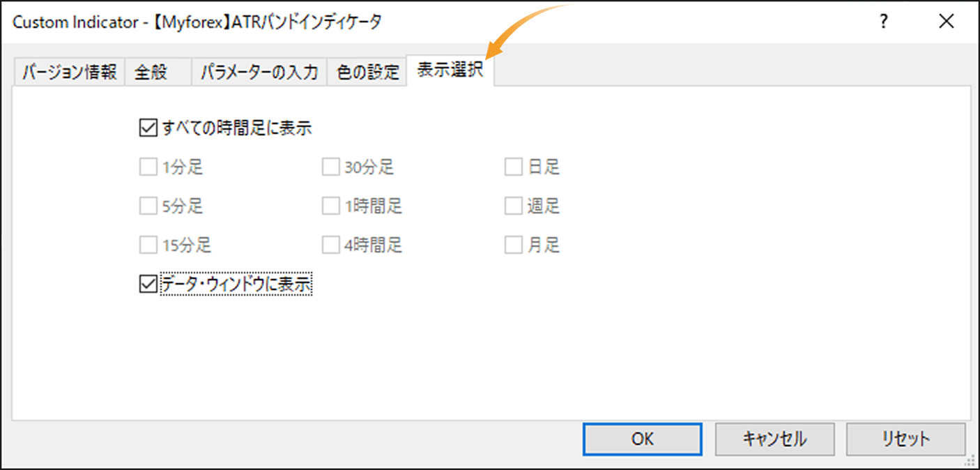Enable the 週足 weekly timeframe checkbox
This screenshot has height=470, width=980.
[513, 206]
